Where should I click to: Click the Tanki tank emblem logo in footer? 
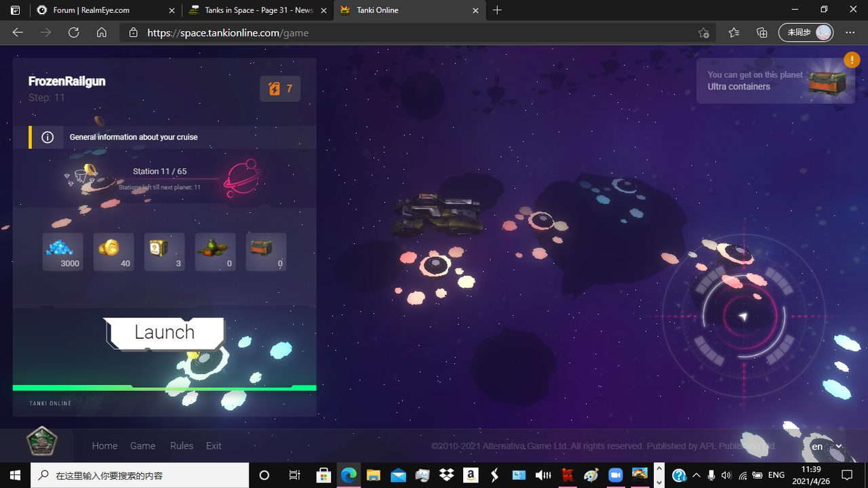(x=42, y=441)
